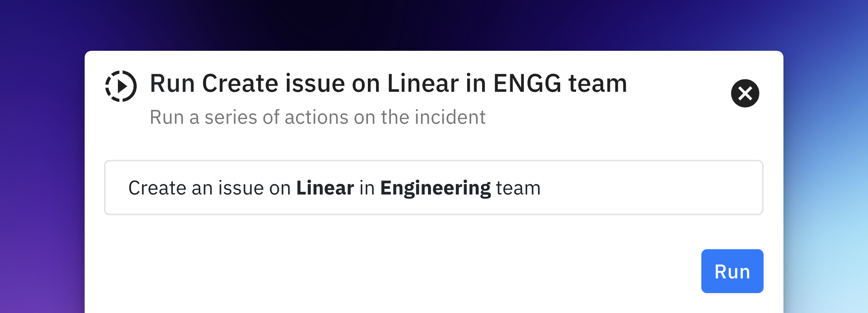Click the bold Engineering team name
This screenshot has width=868, height=313.
pos(435,188)
